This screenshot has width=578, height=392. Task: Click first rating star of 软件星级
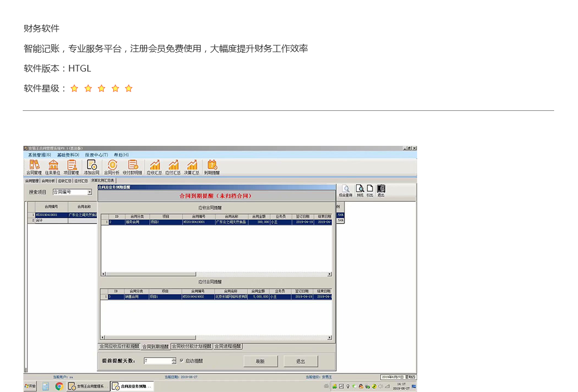point(74,88)
